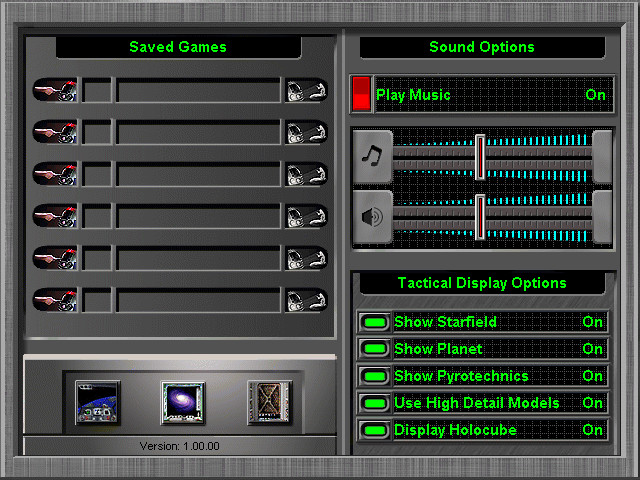Click the colored hand icon on the first saved-game row

click(x=55, y=90)
